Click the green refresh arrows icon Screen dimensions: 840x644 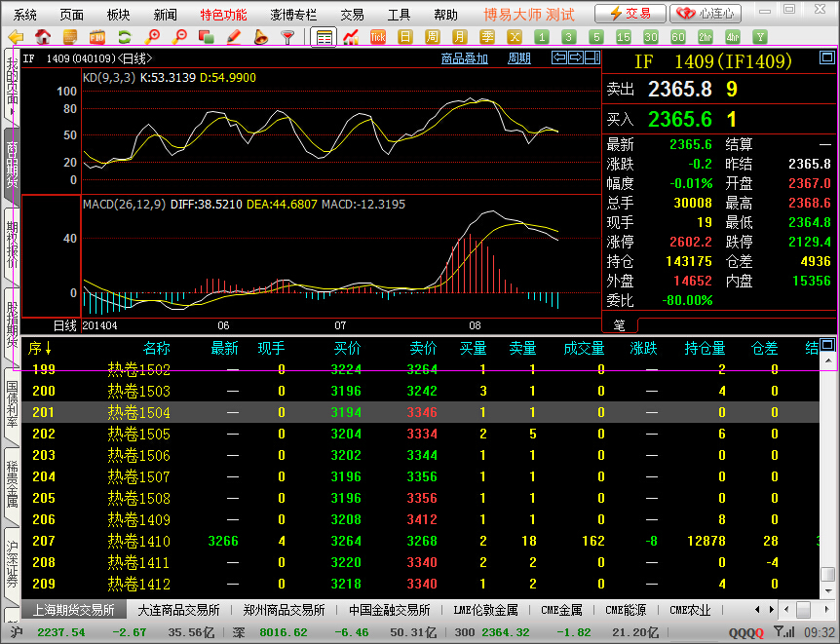coord(125,37)
